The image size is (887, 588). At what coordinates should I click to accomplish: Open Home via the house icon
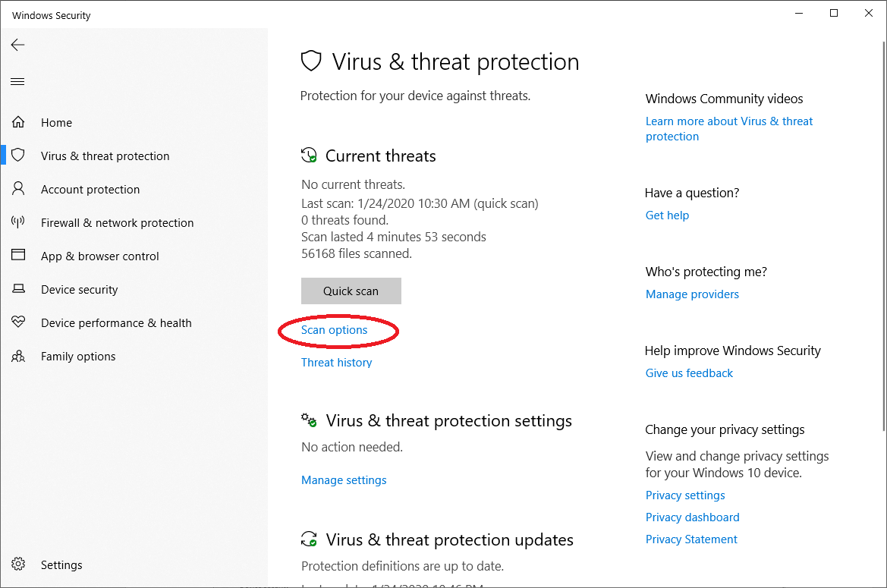pyautogui.click(x=18, y=122)
